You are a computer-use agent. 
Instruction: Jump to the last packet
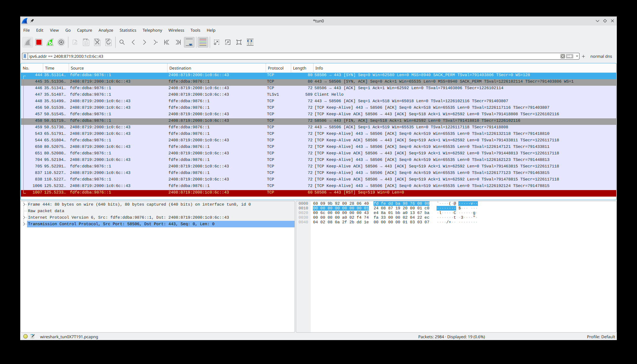pyautogui.click(x=178, y=42)
